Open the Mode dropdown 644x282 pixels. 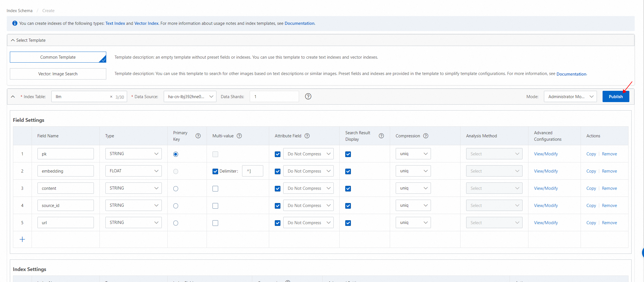point(570,96)
